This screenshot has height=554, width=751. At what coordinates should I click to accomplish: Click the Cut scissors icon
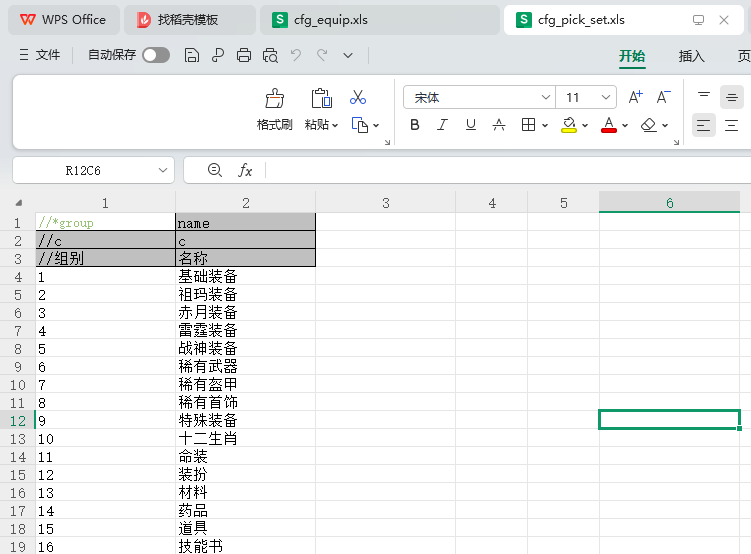[358, 97]
